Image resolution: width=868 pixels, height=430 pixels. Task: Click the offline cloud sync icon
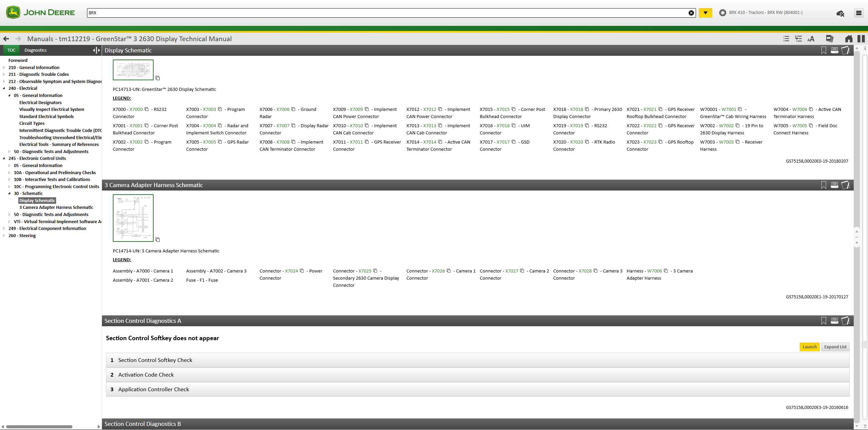(840, 13)
